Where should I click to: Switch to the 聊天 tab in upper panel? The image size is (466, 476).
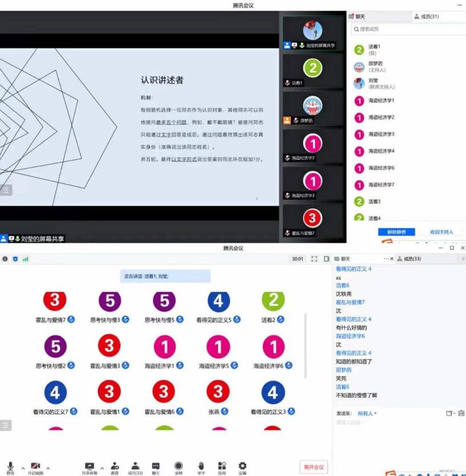360,17
